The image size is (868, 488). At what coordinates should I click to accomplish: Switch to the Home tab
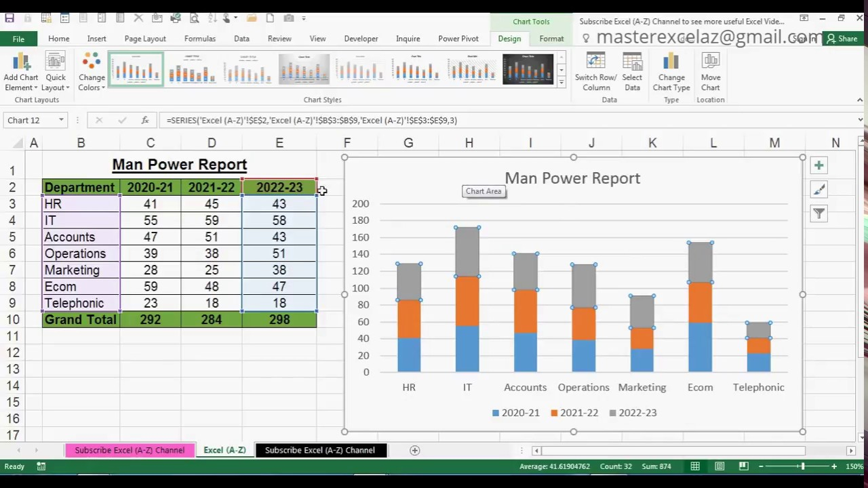click(58, 39)
